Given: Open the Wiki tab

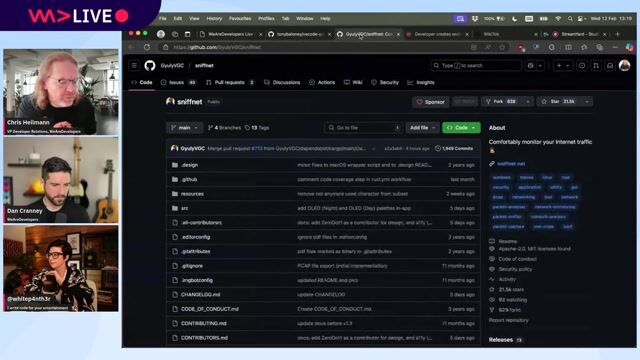Looking at the screenshot, I should [353, 82].
